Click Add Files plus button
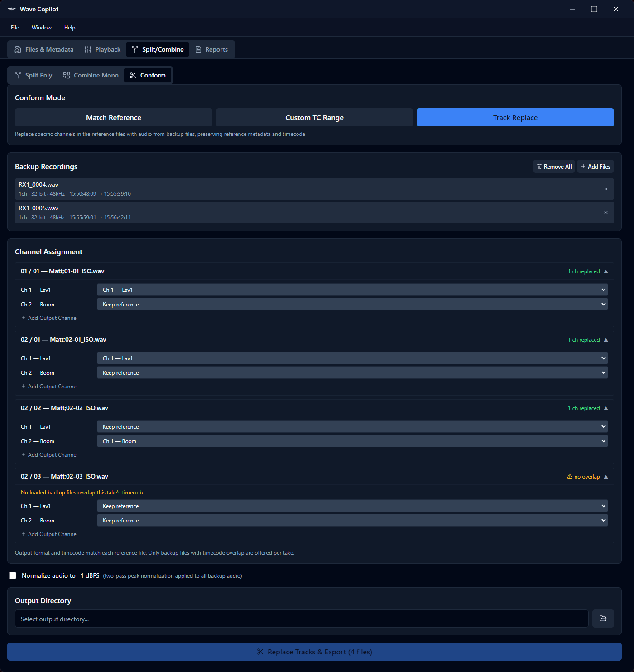 [x=596, y=167]
